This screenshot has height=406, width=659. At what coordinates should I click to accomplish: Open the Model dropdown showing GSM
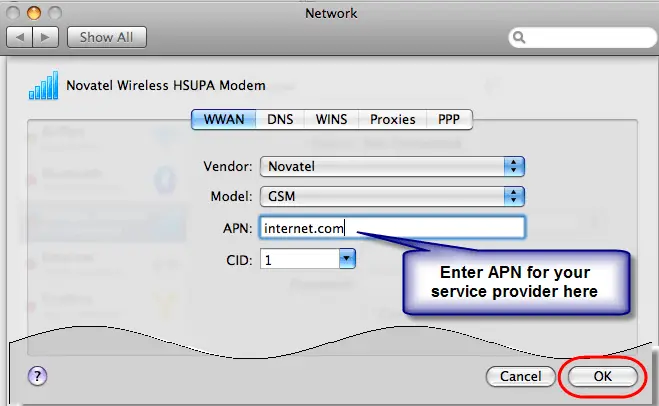[x=392, y=196]
